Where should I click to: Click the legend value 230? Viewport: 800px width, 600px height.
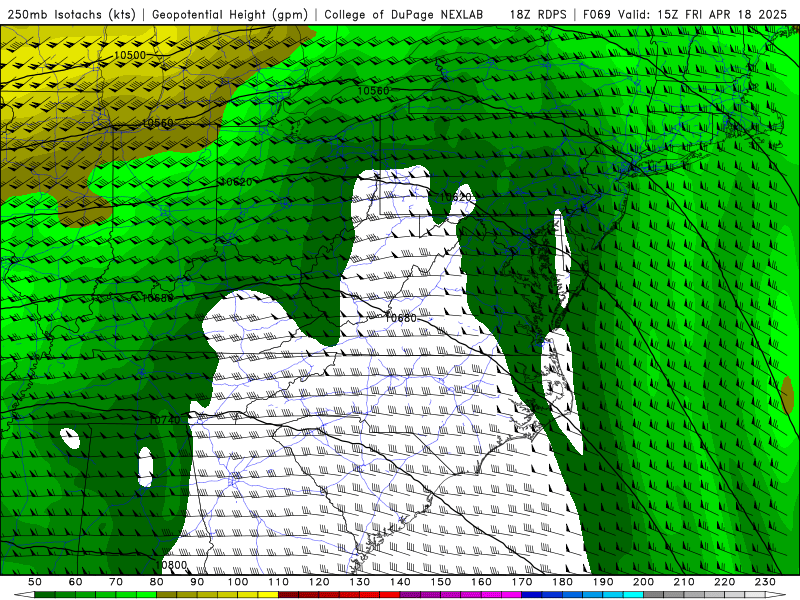click(x=765, y=582)
